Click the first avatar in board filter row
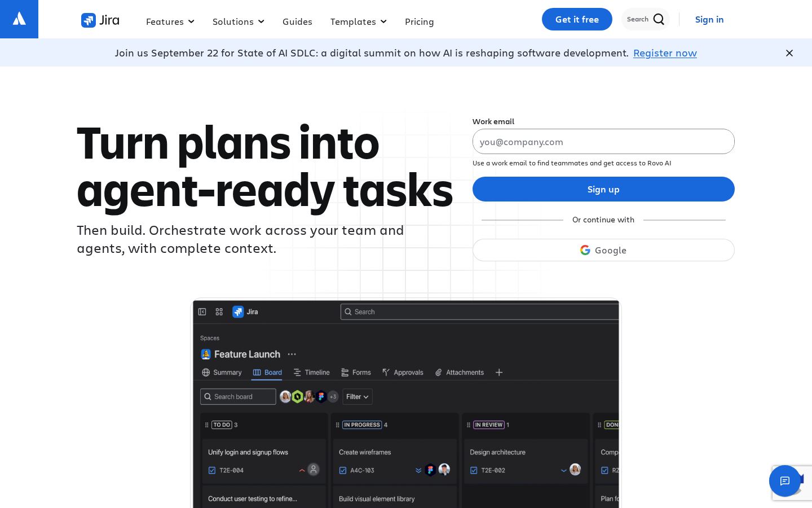The height and width of the screenshot is (508, 812). point(286,397)
